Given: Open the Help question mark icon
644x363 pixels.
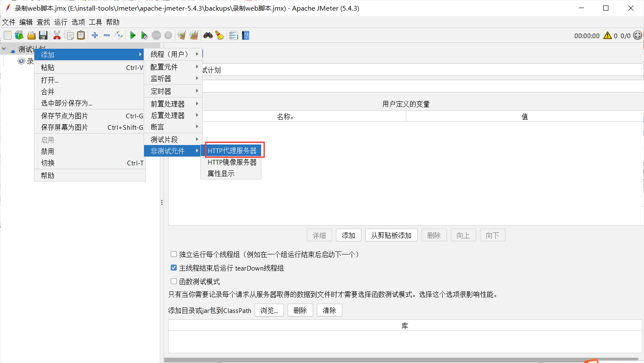Looking at the screenshot, I should 246,36.
